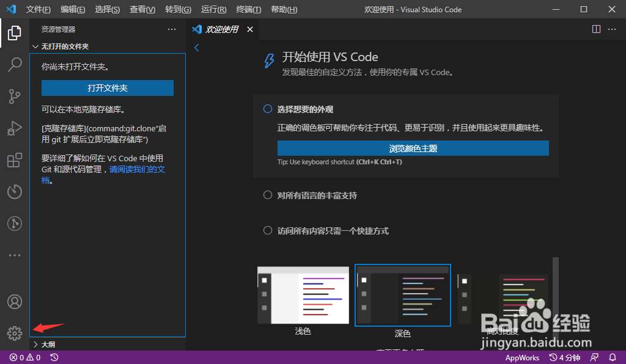Choose the 深色 dark theme thumbnail
The width and height of the screenshot is (626, 364).
click(x=403, y=295)
